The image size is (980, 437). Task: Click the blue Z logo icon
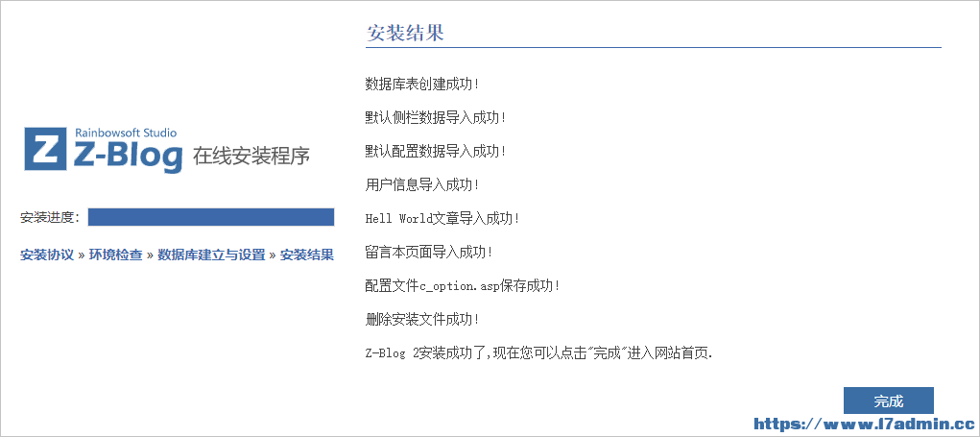click(45, 149)
